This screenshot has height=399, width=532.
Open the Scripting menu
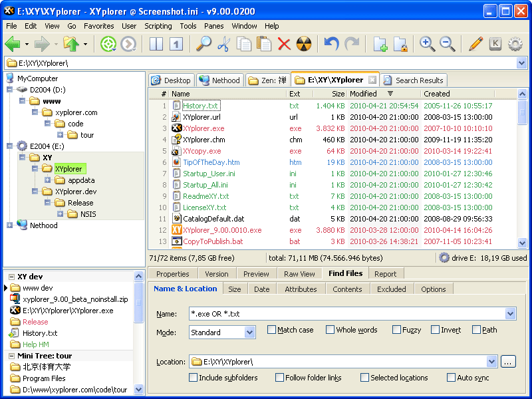point(158,26)
